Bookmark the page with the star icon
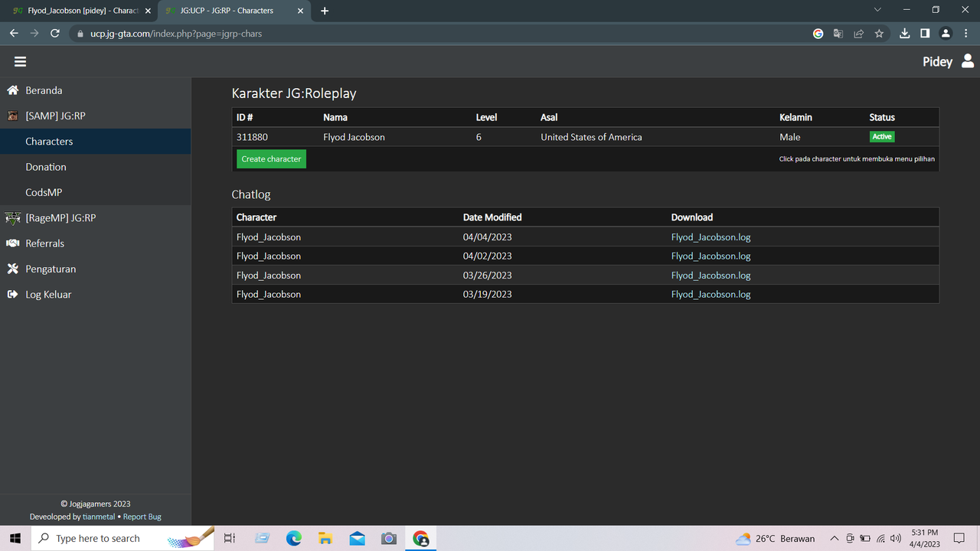 coord(879,34)
